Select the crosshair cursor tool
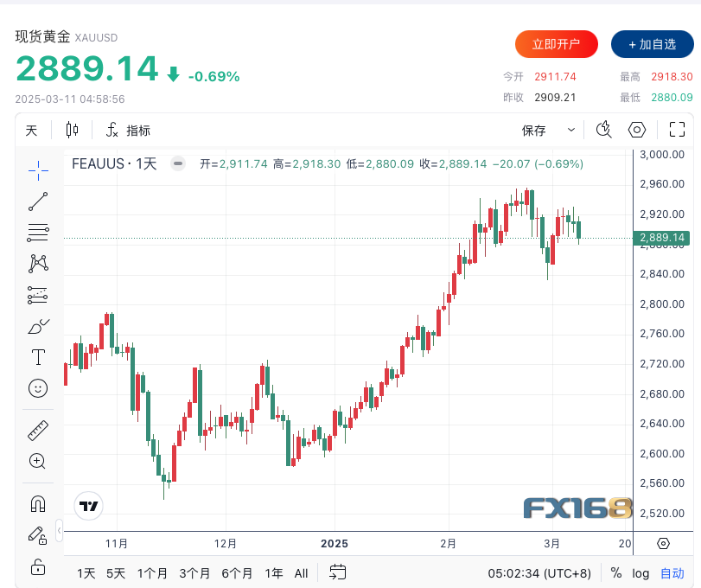The height and width of the screenshot is (588, 701). point(38,170)
